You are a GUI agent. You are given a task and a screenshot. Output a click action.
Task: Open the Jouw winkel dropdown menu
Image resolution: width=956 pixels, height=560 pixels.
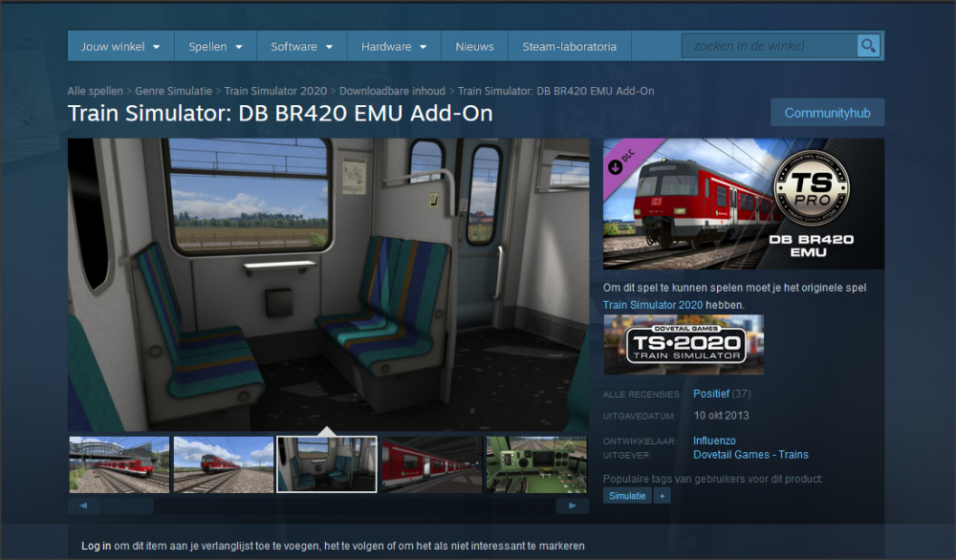click(x=119, y=45)
